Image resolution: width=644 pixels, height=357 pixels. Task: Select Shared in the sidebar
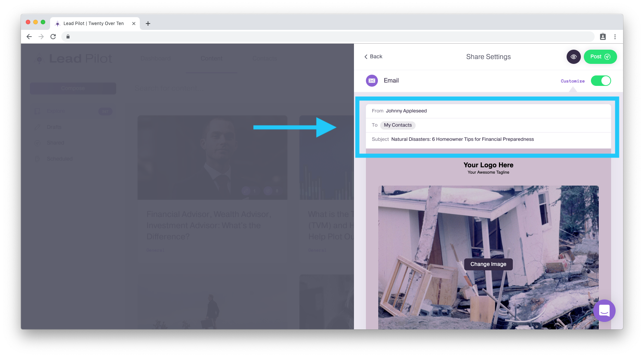pos(55,143)
